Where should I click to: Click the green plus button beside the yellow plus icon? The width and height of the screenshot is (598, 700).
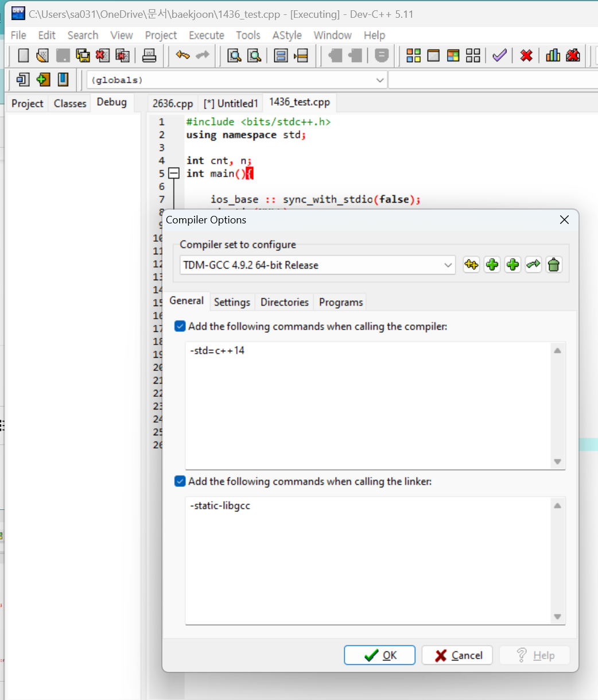[492, 265]
